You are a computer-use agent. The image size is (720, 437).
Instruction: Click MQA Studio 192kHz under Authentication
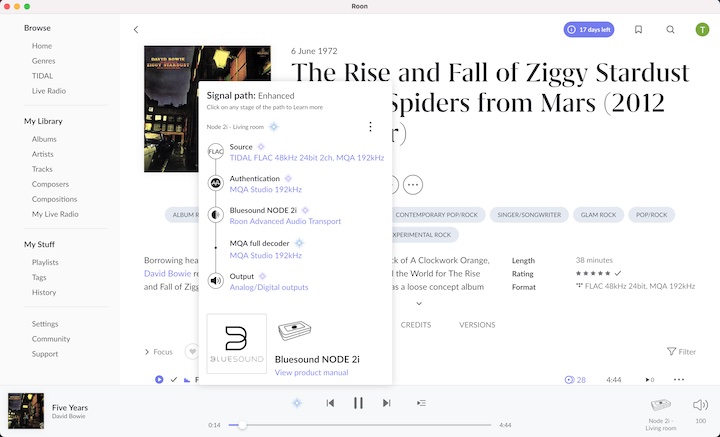point(265,190)
